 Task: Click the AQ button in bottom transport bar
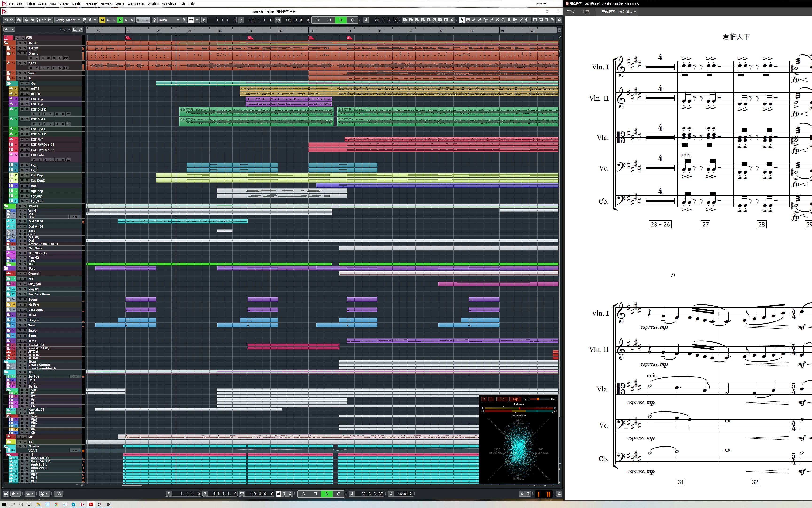pos(59,494)
